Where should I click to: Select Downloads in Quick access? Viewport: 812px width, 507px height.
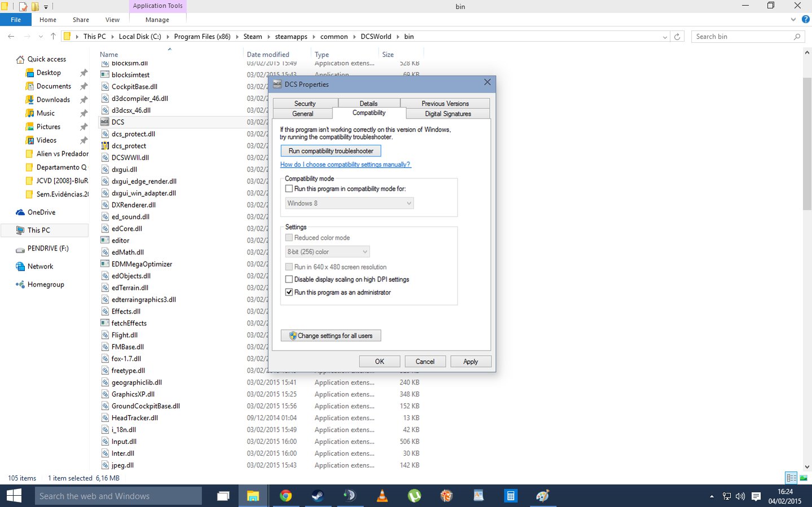(53, 99)
